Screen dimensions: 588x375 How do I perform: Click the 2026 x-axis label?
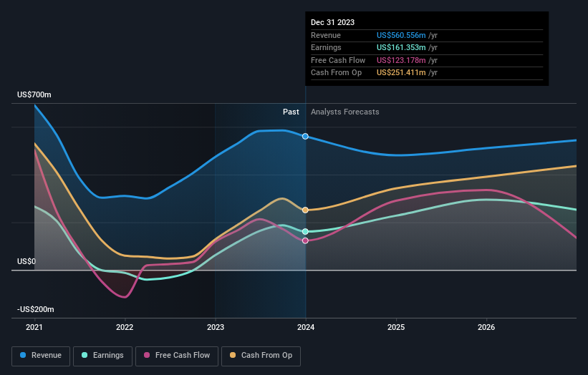(x=486, y=328)
